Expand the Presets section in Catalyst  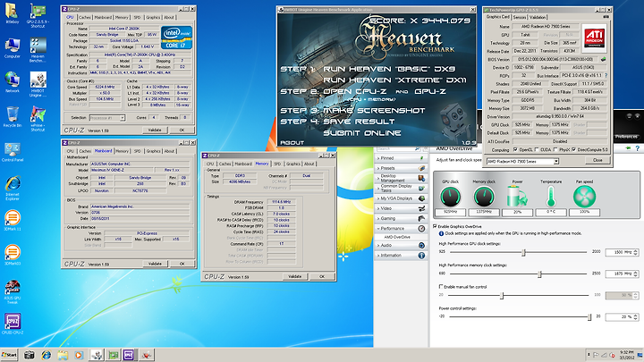pos(401,168)
